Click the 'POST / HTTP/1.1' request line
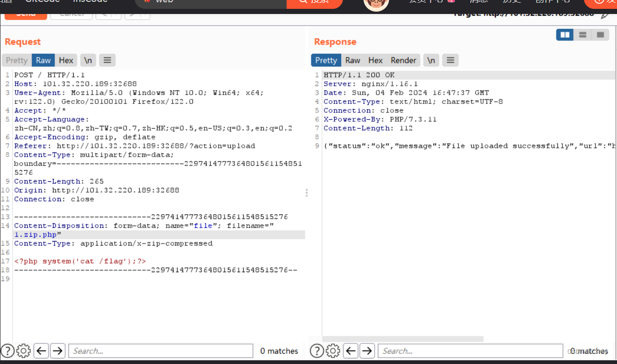Screen dimensions: 617x364 (49, 75)
